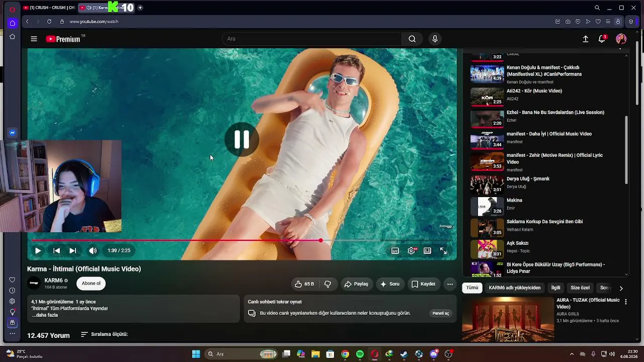Image resolution: width=644 pixels, height=362 pixels.
Task: Open Chrome from the taskbar
Action: point(345,354)
